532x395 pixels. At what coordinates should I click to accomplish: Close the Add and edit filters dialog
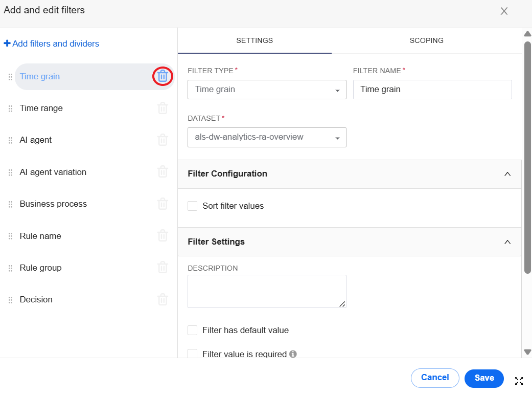point(504,11)
